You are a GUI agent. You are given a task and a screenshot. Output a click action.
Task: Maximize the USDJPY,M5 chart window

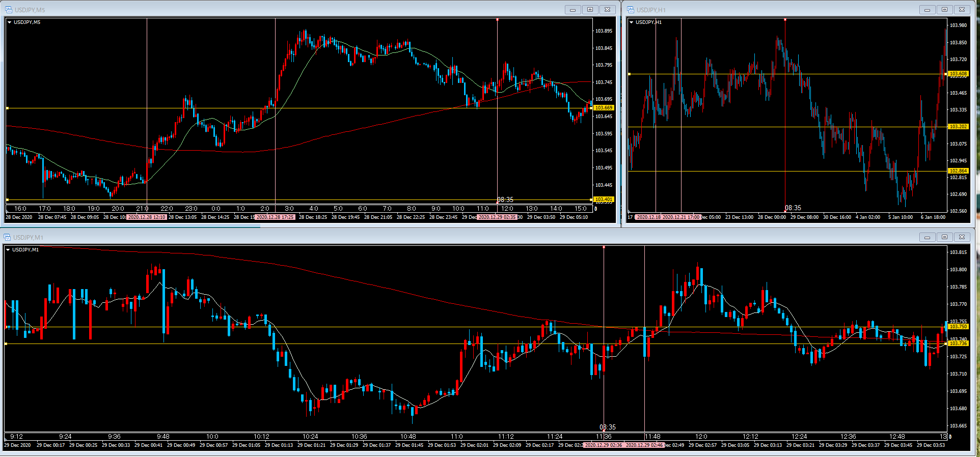tap(590, 10)
